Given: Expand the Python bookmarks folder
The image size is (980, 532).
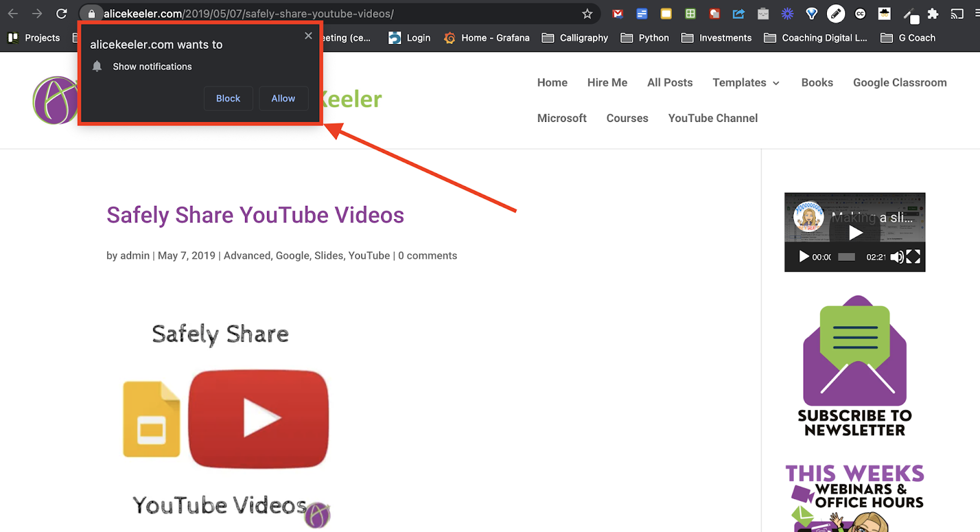Looking at the screenshot, I should pyautogui.click(x=645, y=38).
